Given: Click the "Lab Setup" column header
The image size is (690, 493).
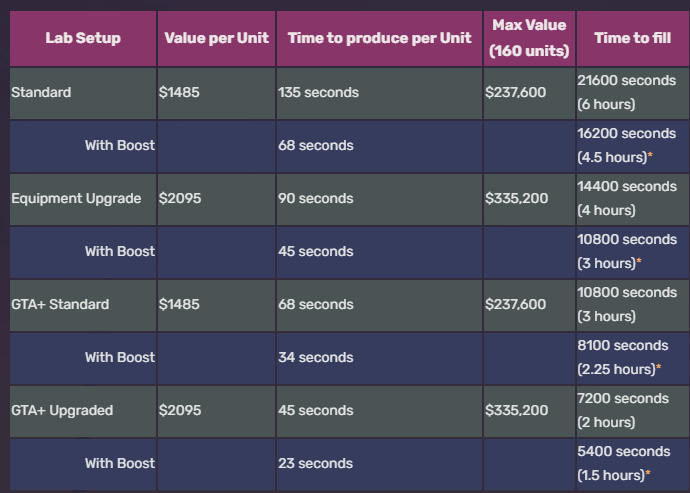Looking at the screenshot, I should (x=83, y=38).
